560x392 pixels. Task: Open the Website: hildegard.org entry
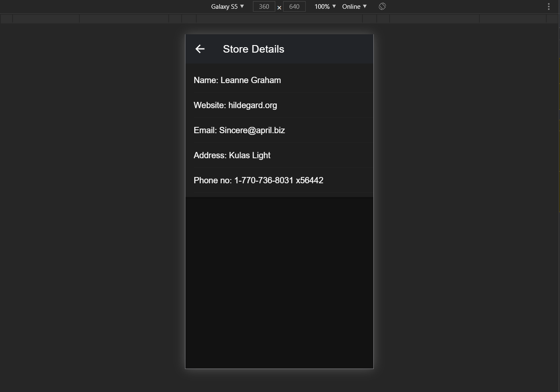235,105
